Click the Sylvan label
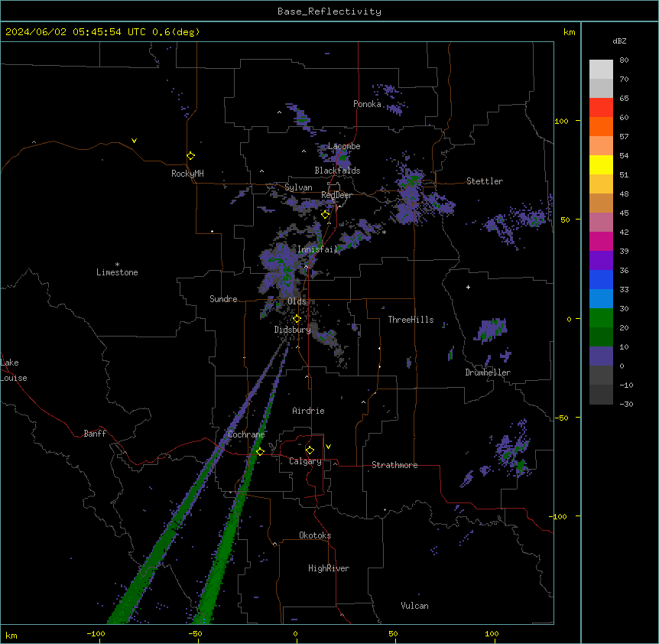 click(298, 187)
